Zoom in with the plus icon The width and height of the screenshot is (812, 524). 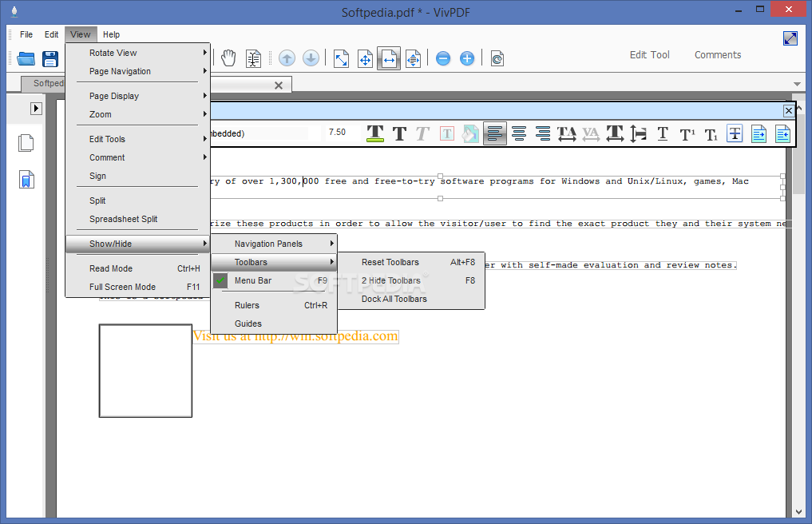pos(467,58)
